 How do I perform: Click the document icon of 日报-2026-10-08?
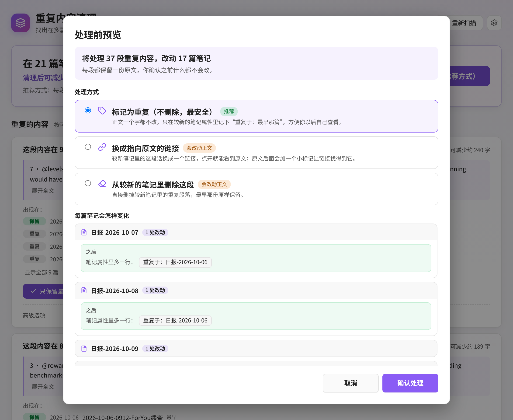click(x=84, y=290)
